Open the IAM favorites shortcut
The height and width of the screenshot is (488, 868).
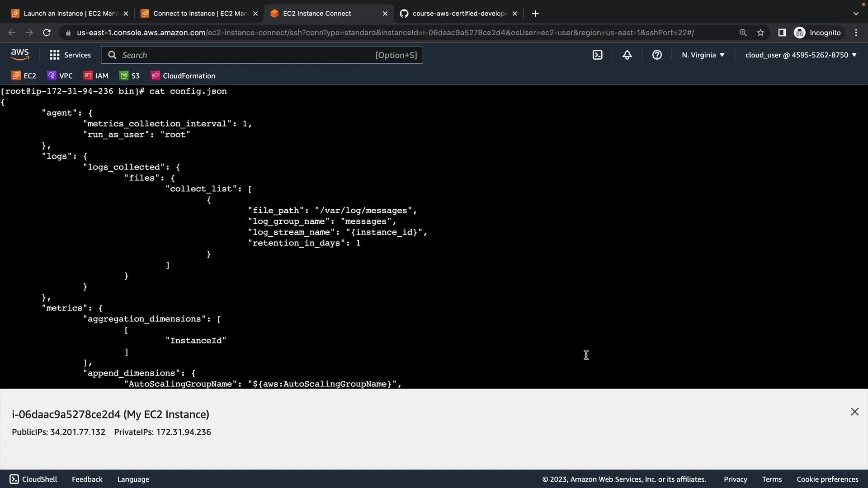click(x=96, y=75)
